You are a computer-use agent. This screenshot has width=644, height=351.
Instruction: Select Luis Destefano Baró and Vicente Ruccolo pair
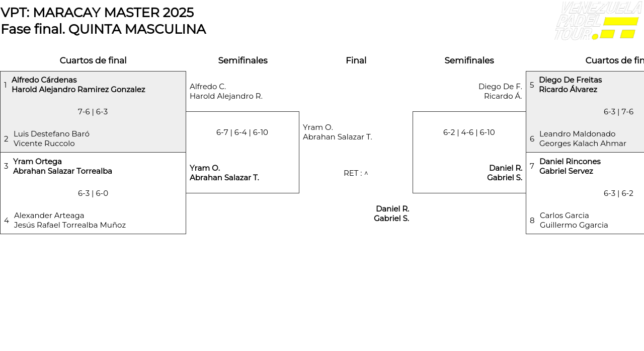[x=51, y=138]
